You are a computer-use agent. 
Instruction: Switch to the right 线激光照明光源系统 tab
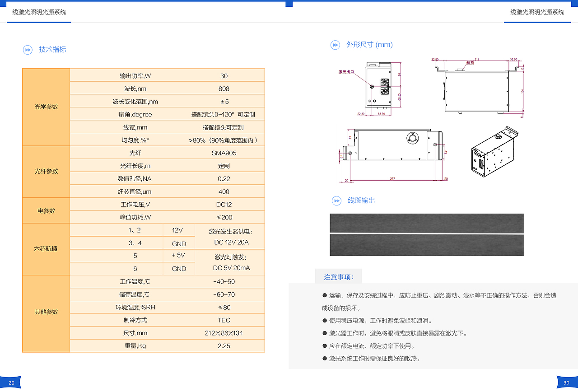point(536,12)
